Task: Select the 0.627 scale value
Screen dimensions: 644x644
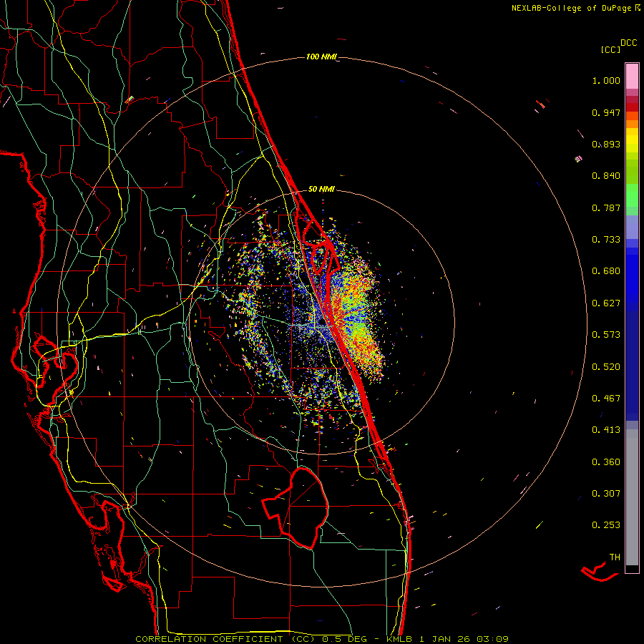Action: coord(606,303)
